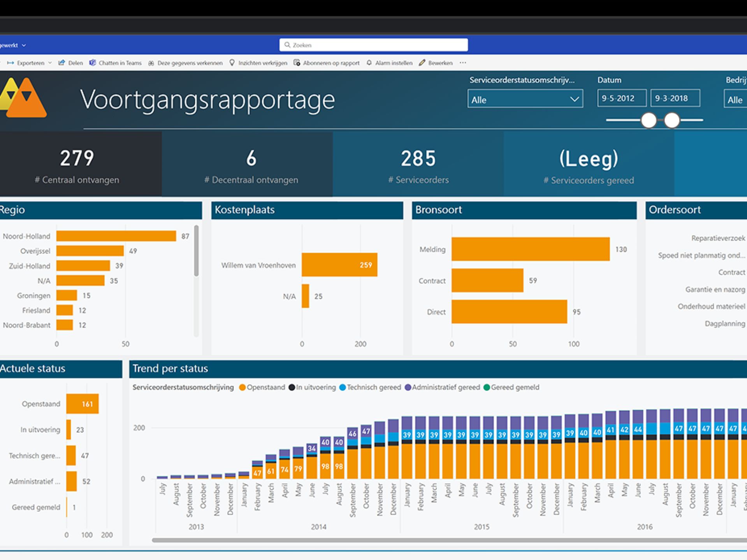Click the Alarm instellen bell icon
The image size is (747, 560).
click(369, 63)
